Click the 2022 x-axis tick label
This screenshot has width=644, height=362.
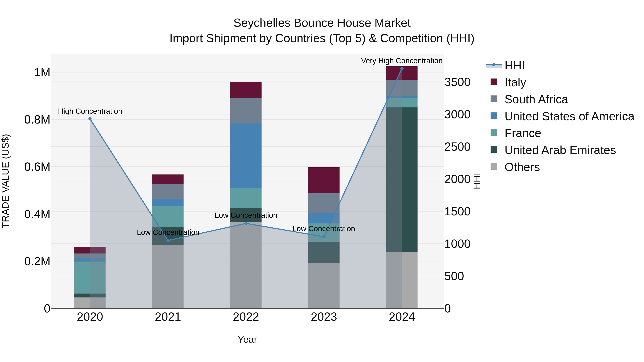coord(246,317)
